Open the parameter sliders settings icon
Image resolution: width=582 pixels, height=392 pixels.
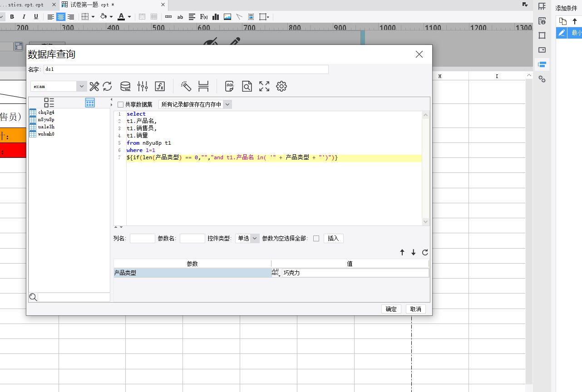click(x=143, y=86)
